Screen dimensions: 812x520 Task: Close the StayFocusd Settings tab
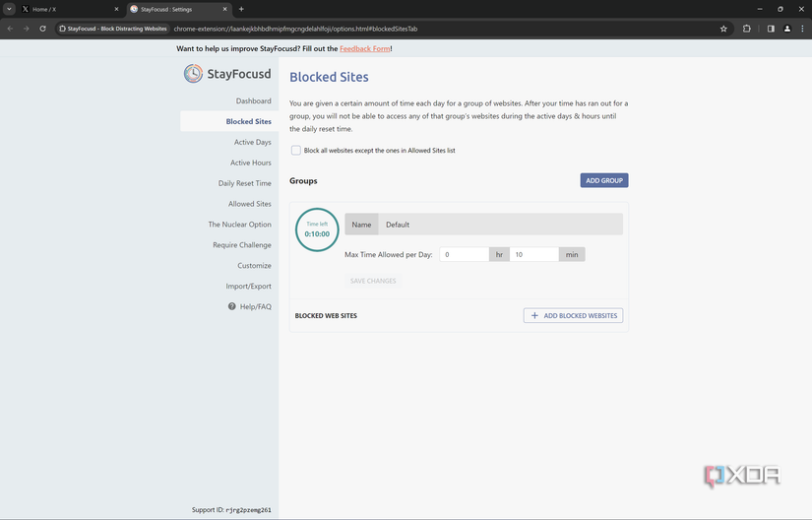tap(224, 9)
